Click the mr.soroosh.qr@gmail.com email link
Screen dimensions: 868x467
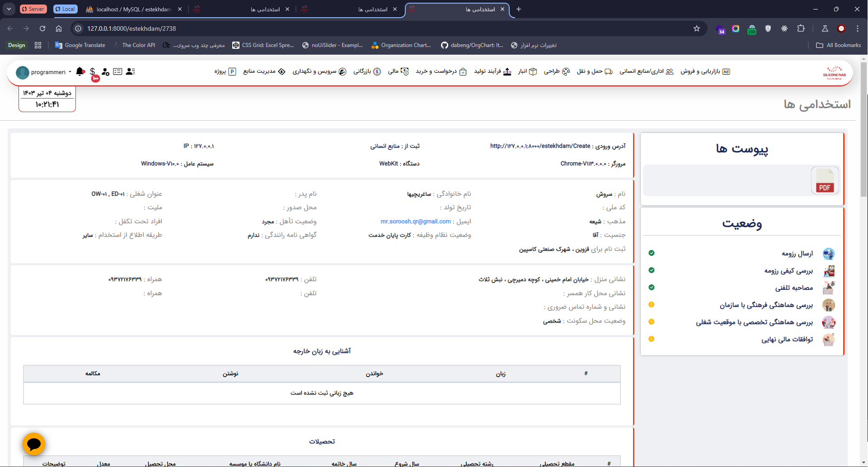click(415, 222)
